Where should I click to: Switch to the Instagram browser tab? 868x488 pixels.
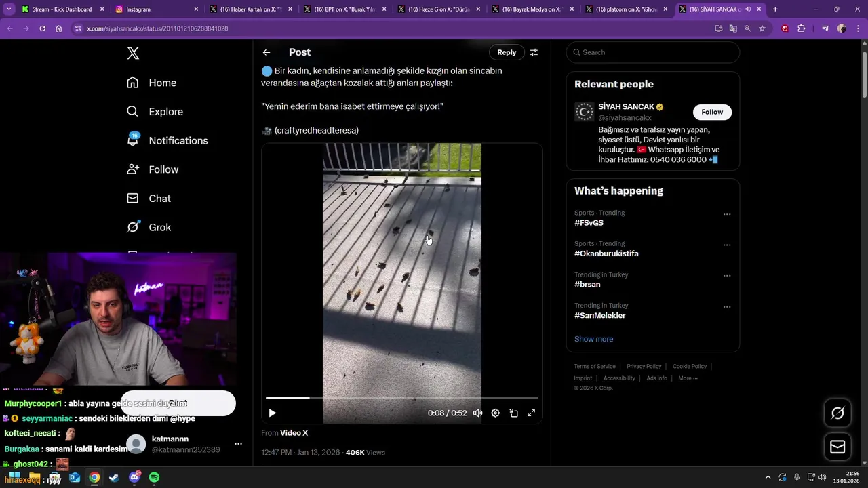coord(157,9)
